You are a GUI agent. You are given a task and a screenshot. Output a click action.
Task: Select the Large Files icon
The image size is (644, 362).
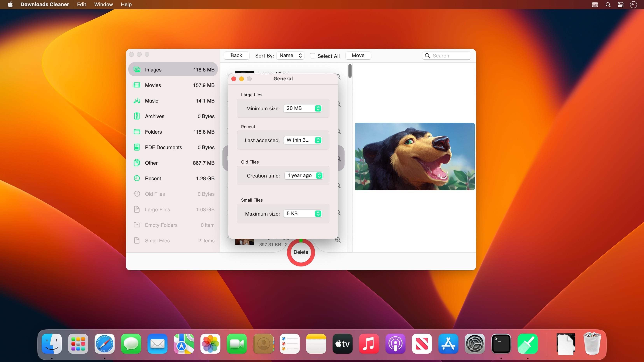click(x=137, y=209)
